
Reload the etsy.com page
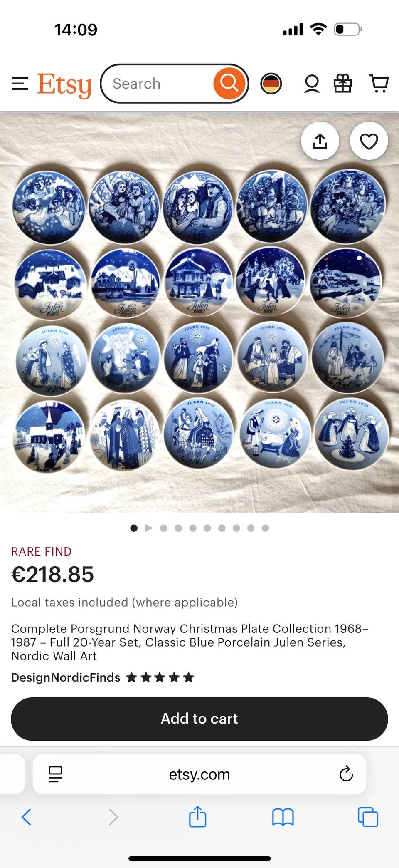click(x=346, y=774)
